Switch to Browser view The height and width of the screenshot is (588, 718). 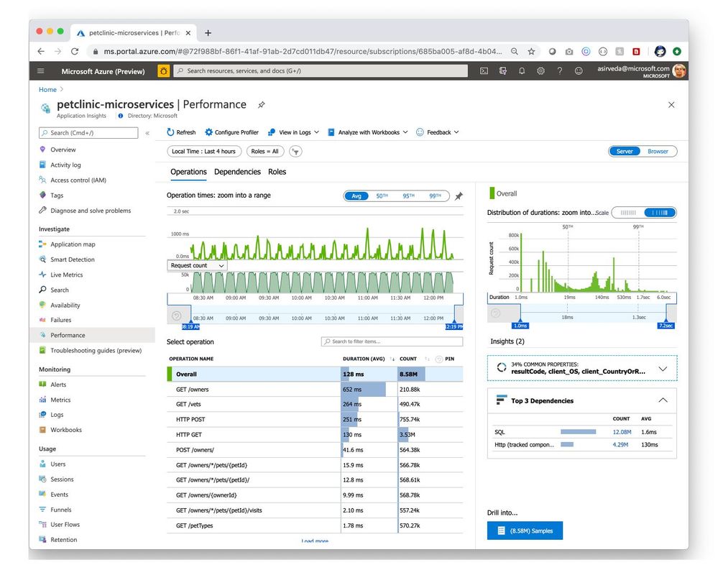(x=658, y=152)
